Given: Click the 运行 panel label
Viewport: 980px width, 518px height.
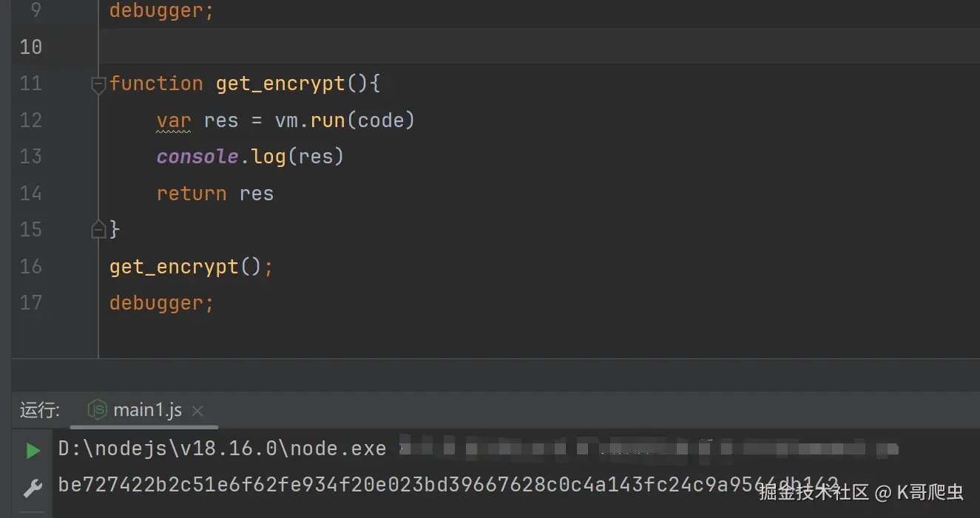Looking at the screenshot, I should [x=40, y=410].
